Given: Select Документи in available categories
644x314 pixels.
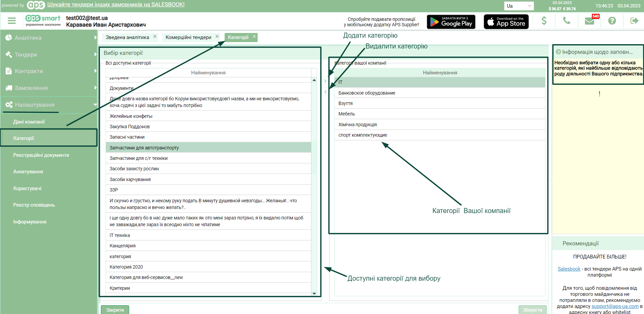Looking at the screenshot, I should point(209,88).
